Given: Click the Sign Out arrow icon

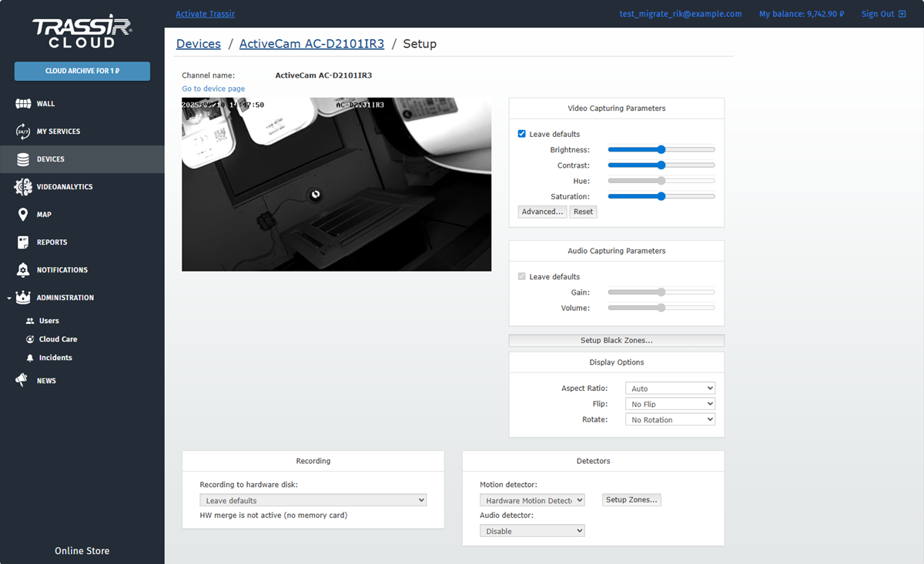Looking at the screenshot, I should [x=902, y=14].
